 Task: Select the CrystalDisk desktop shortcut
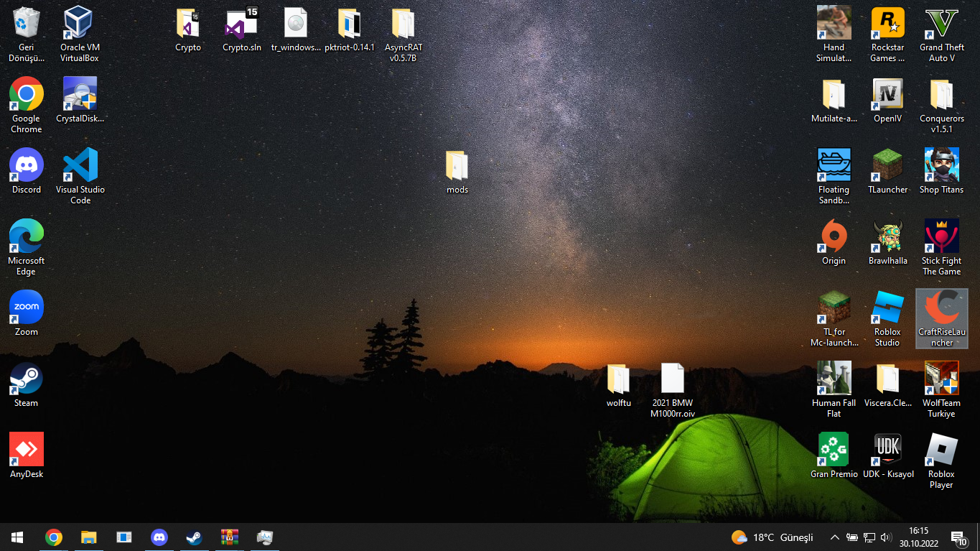80,100
